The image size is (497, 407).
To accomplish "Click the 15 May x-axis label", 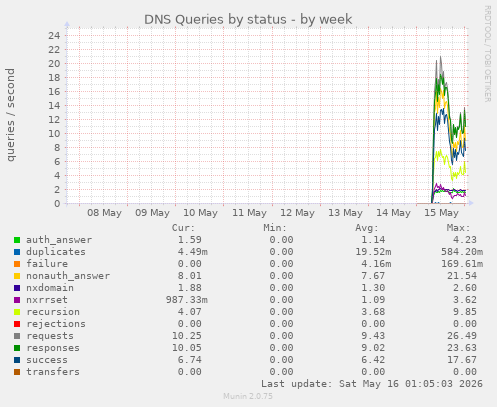I will 441,213.
